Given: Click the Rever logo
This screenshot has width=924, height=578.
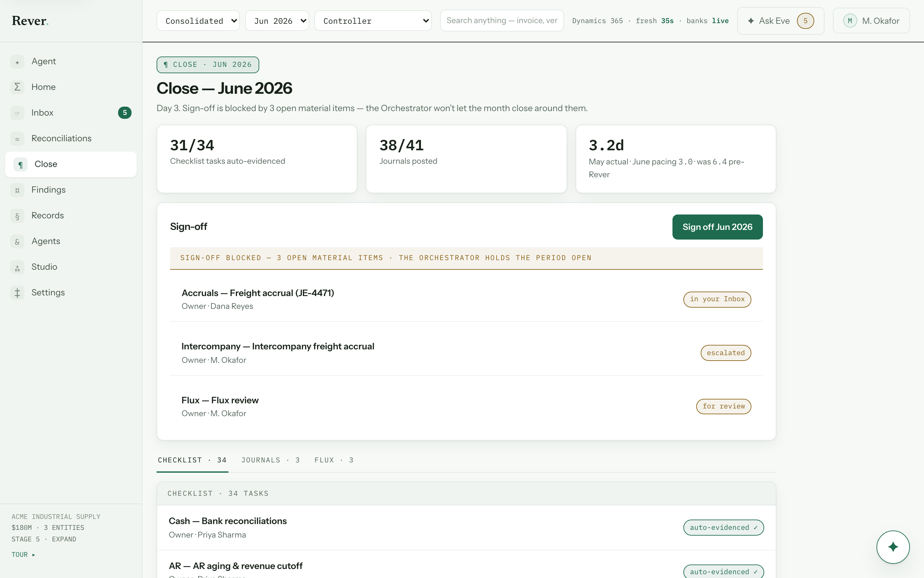Looking at the screenshot, I should [x=30, y=21].
